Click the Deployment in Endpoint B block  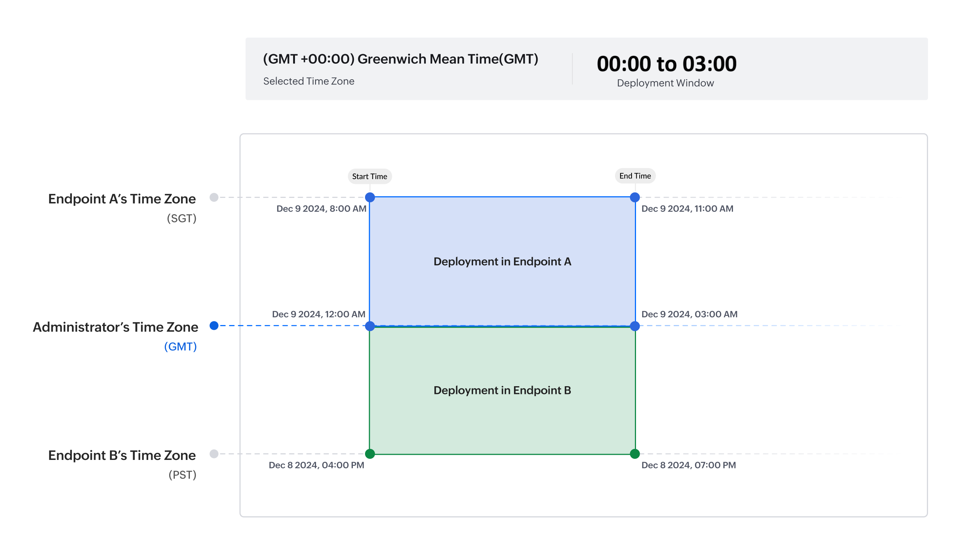(x=502, y=390)
